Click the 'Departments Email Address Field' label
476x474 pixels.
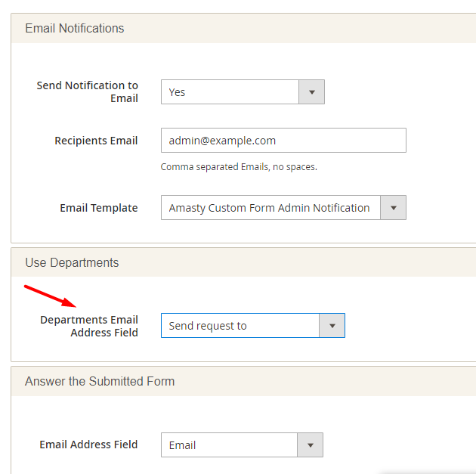point(89,326)
